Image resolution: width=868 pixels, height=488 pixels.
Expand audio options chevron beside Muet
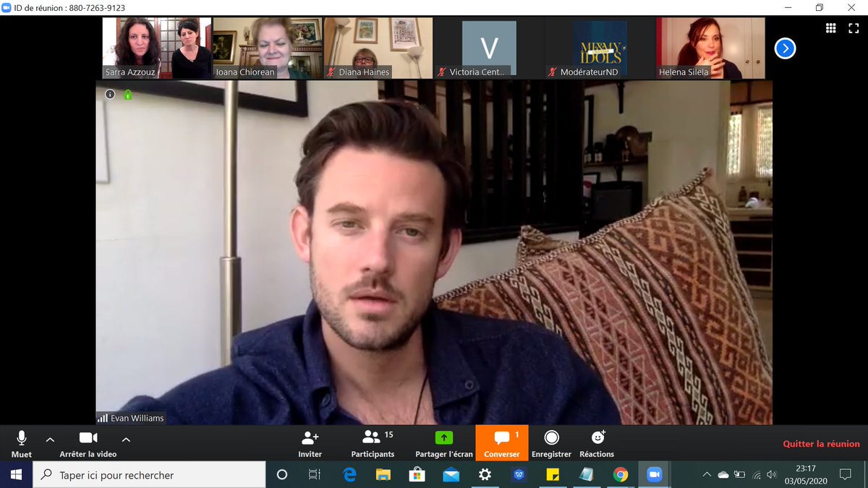(x=50, y=439)
